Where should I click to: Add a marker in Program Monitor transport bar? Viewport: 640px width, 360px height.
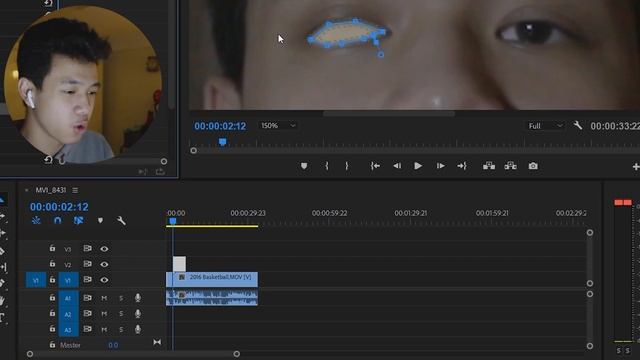pyautogui.click(x=304, y=166)
